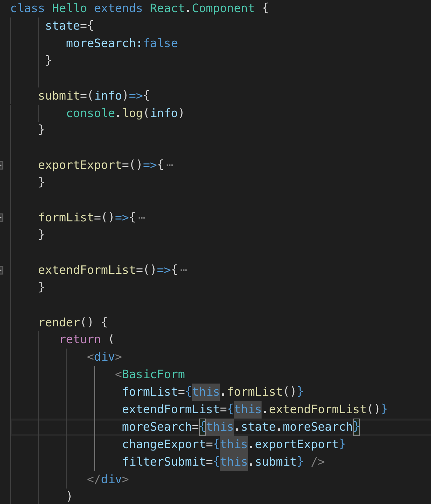Expand the folded exportExport function in gutter
The height and width of the screenshot is (504, 431).
[x=1, y=165]
